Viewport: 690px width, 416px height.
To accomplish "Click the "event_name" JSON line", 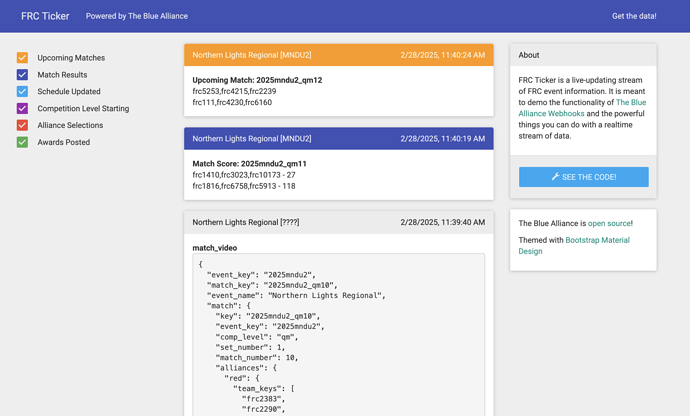I will click(296, 295).
